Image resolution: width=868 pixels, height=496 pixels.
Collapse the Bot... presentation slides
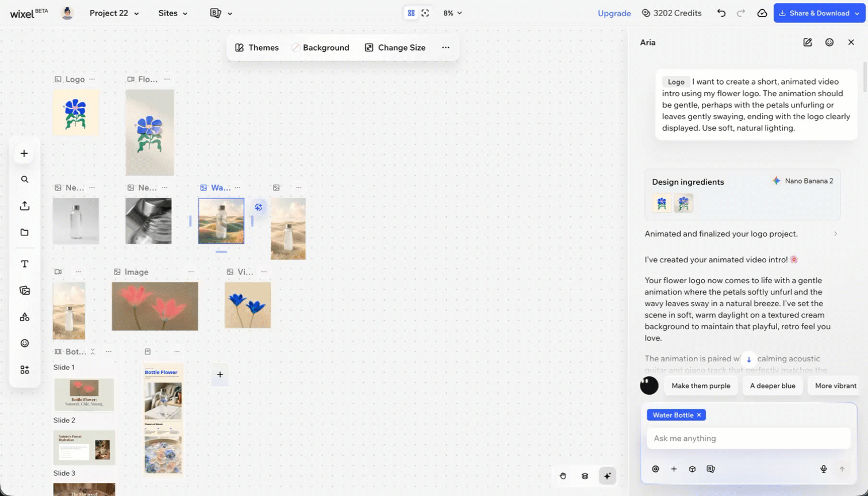click(93, 352)
